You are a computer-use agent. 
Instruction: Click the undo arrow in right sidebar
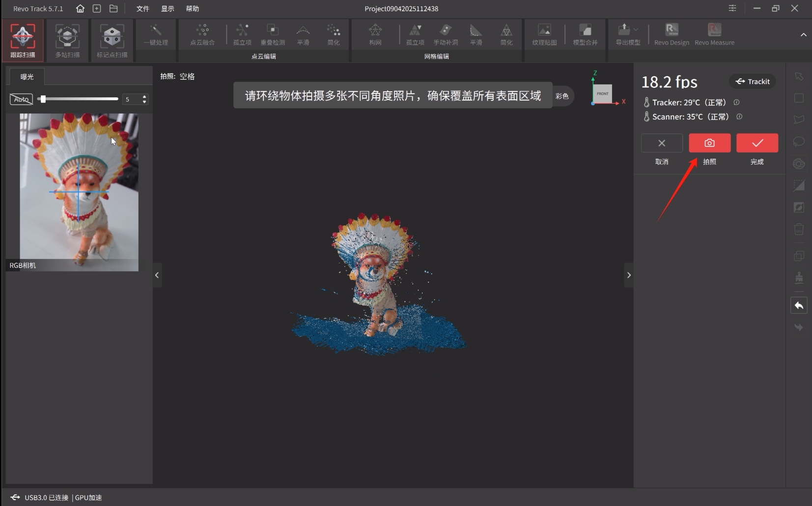[799, 306]
